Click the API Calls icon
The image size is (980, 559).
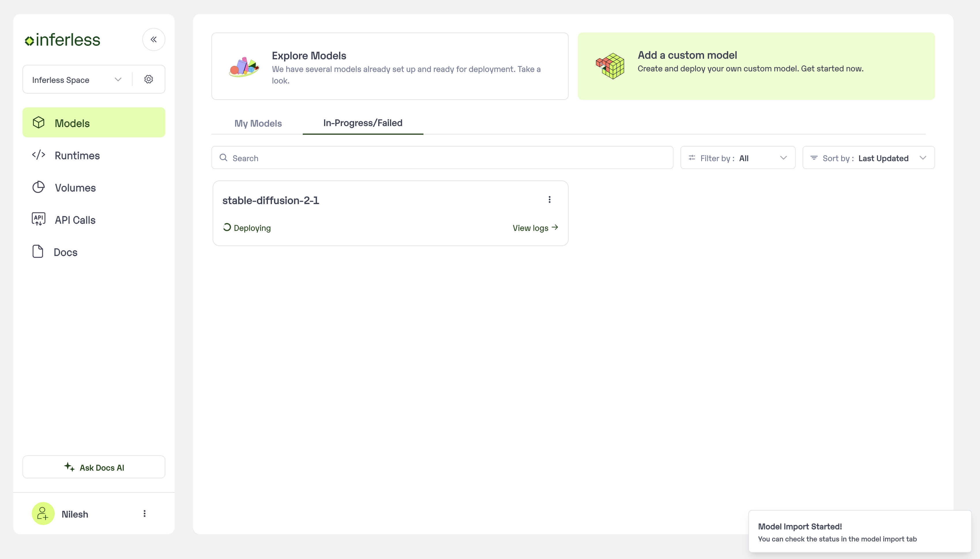coord(38,219)
